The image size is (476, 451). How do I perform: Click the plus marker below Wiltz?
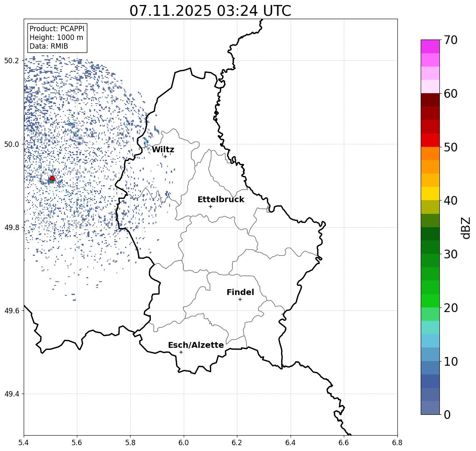[x=165, y=156]
